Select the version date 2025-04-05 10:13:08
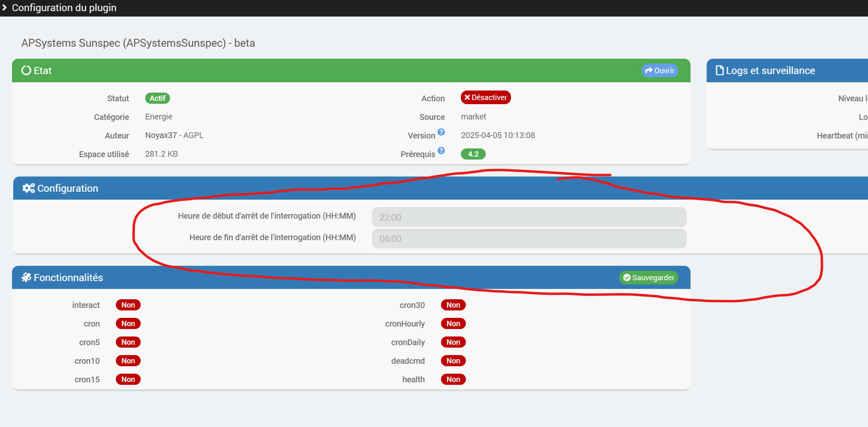The width and height of the screenshot is (868, 427). tap(498, 136)
